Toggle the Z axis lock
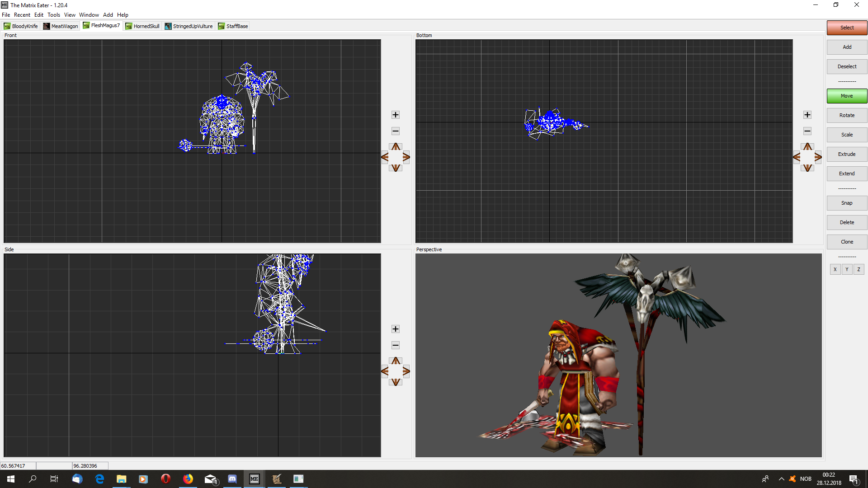This screenshot has height=488, width=868. coord(859,269)
